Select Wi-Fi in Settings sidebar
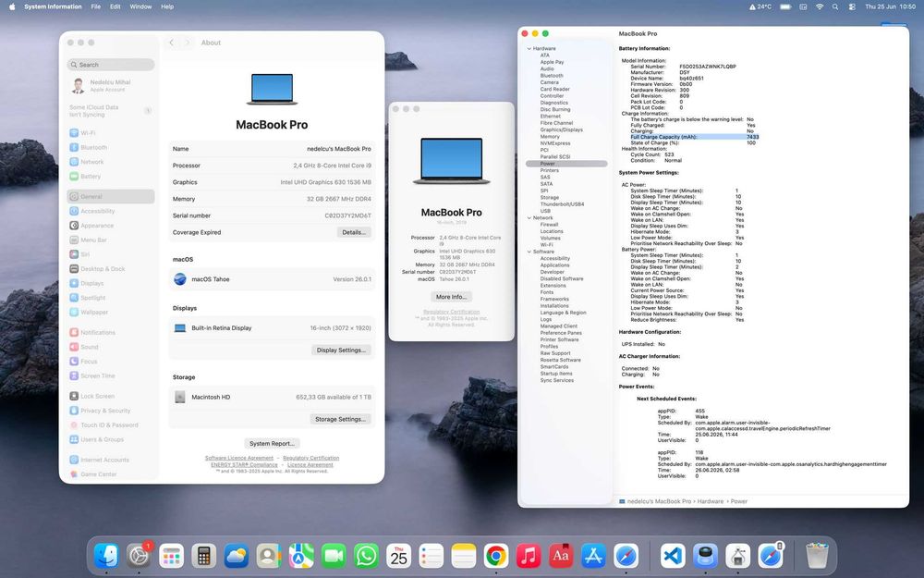The width and height of the screenshot is (924, 578). pos(111,132)
